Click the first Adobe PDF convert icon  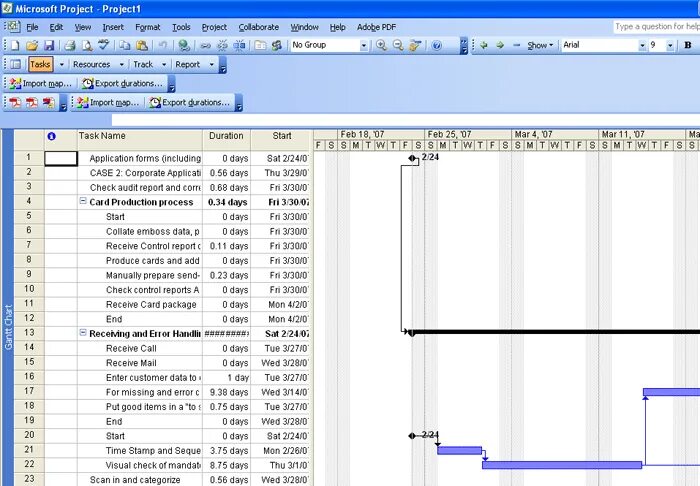point(15,103)
